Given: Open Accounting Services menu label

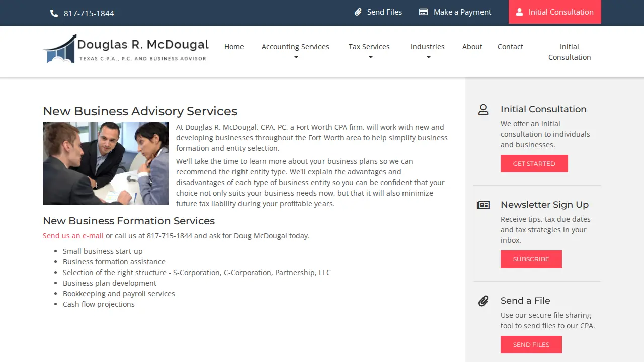Looking at the screenshot, I should [x=295, y=47].
